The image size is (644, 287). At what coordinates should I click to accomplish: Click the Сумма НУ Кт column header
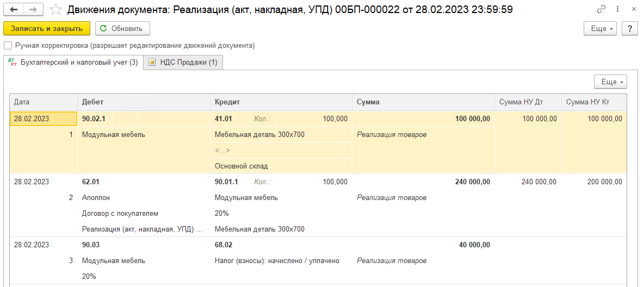[594, 102]
